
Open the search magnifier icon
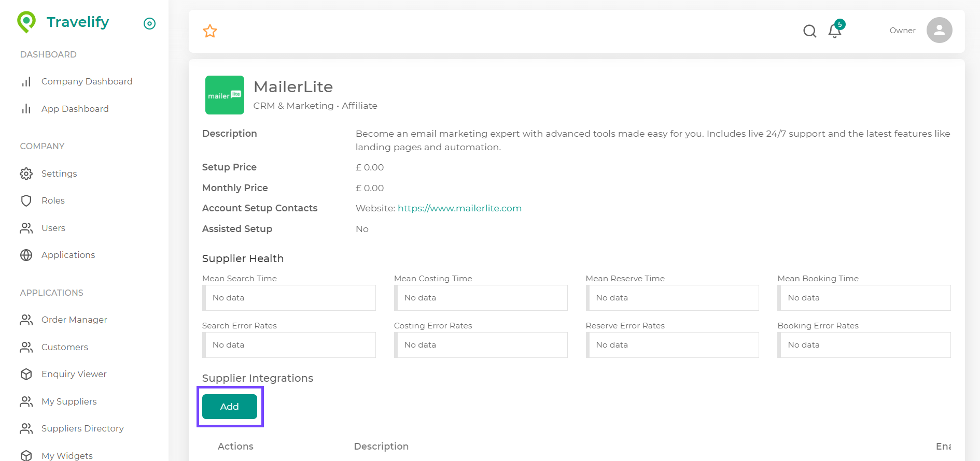point(809,31)
